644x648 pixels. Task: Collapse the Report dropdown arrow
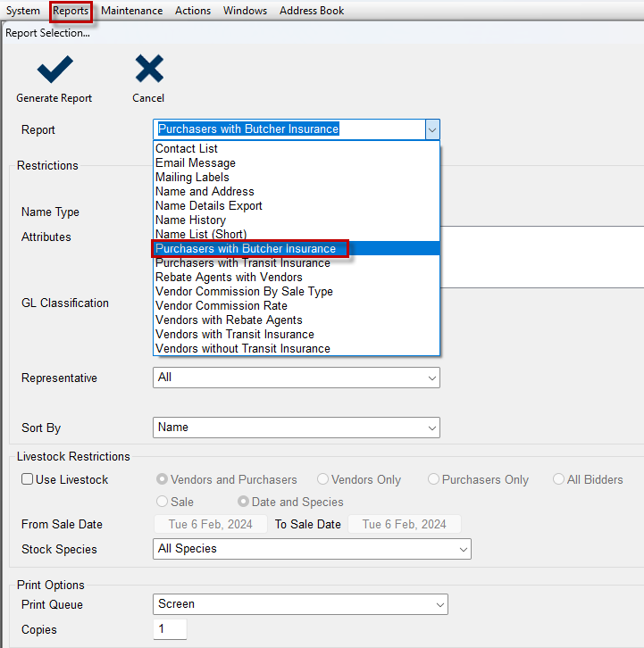point(432,129)
